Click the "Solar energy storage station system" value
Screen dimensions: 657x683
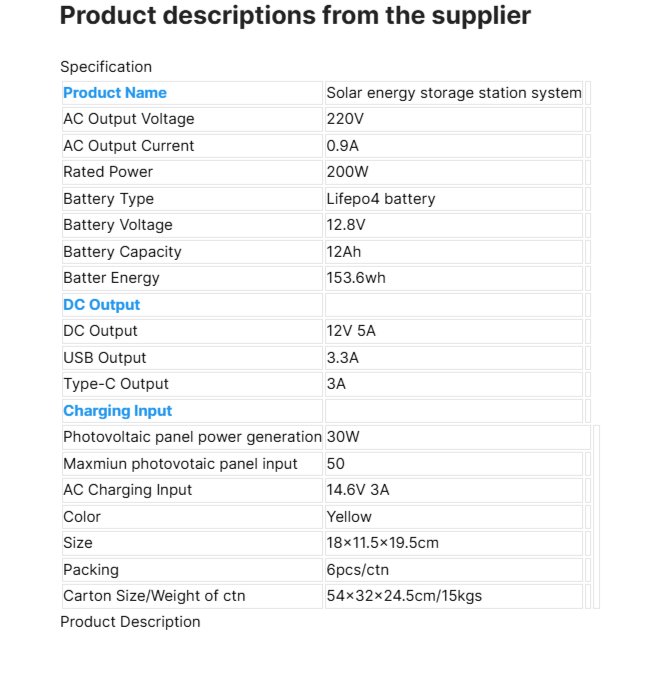click(x=453, y=93)
